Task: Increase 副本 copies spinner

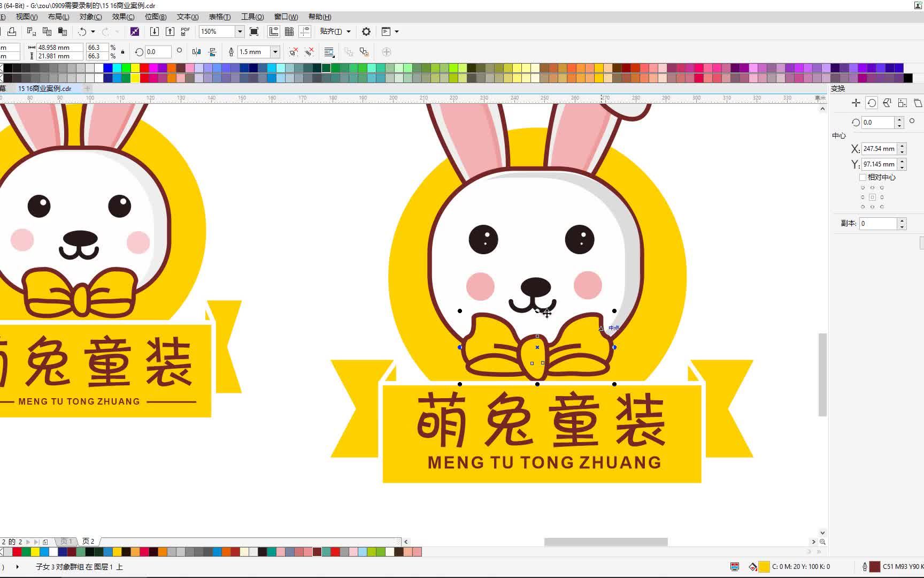Action: click(902, 220)
